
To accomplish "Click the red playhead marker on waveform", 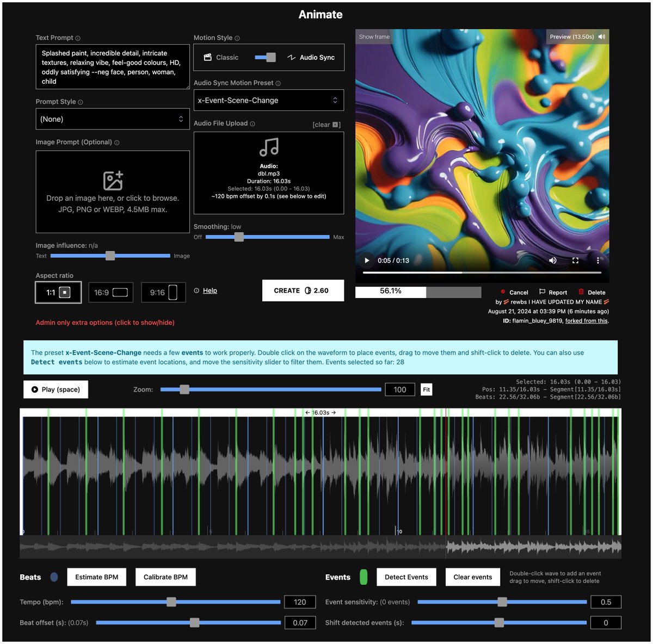I will (446, 471).
